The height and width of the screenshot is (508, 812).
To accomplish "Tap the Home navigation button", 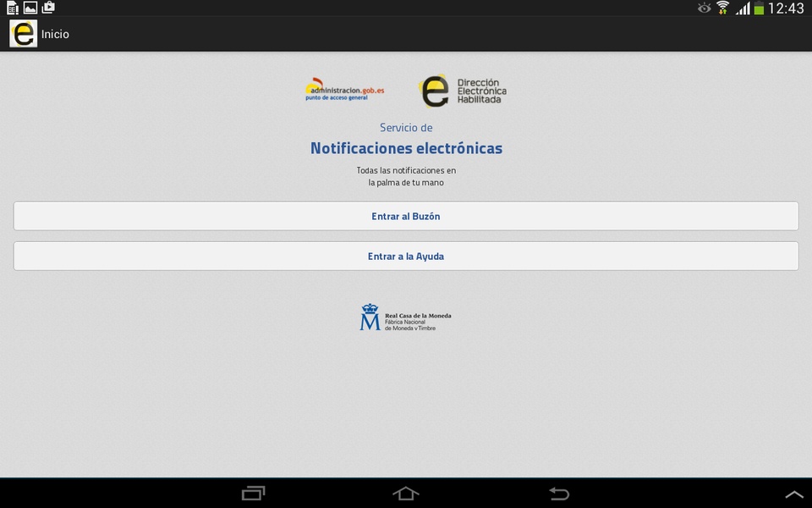I will tap(406, 493).
